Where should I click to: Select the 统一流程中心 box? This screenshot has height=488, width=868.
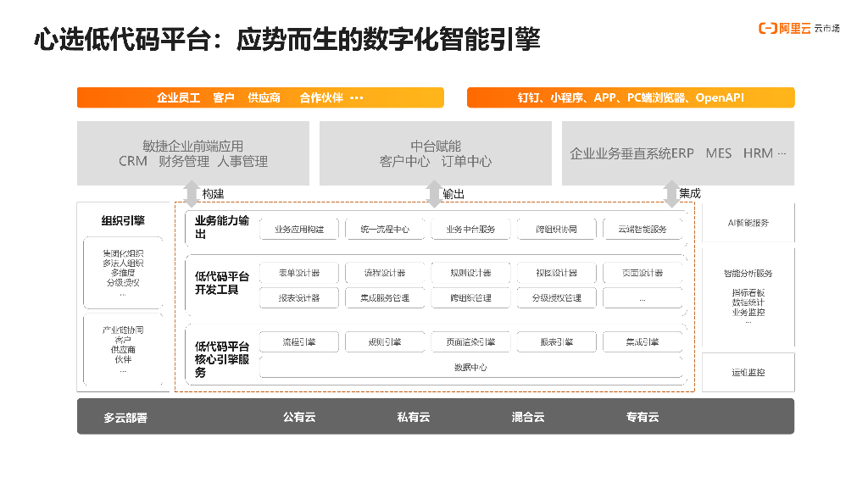coord(385,229)
